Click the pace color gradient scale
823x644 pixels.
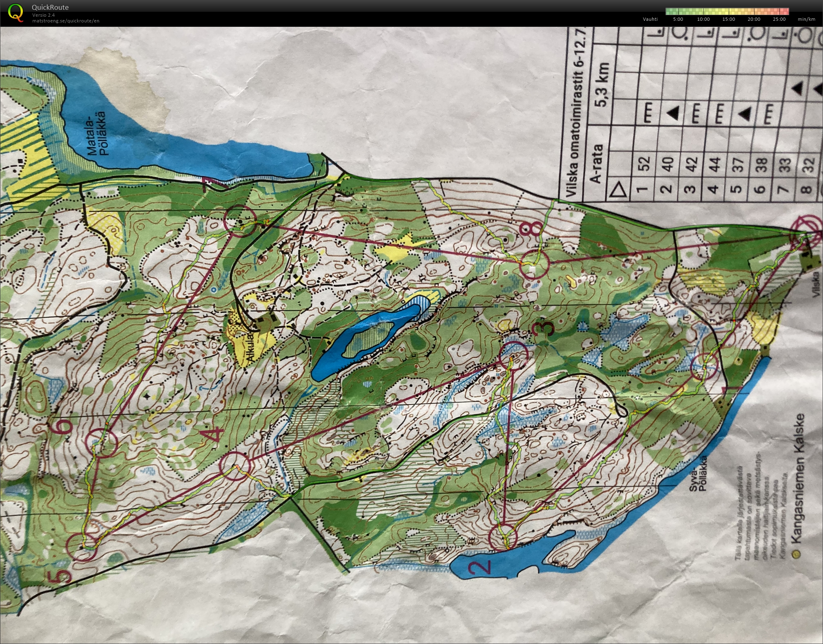click(x=727, y=11)
